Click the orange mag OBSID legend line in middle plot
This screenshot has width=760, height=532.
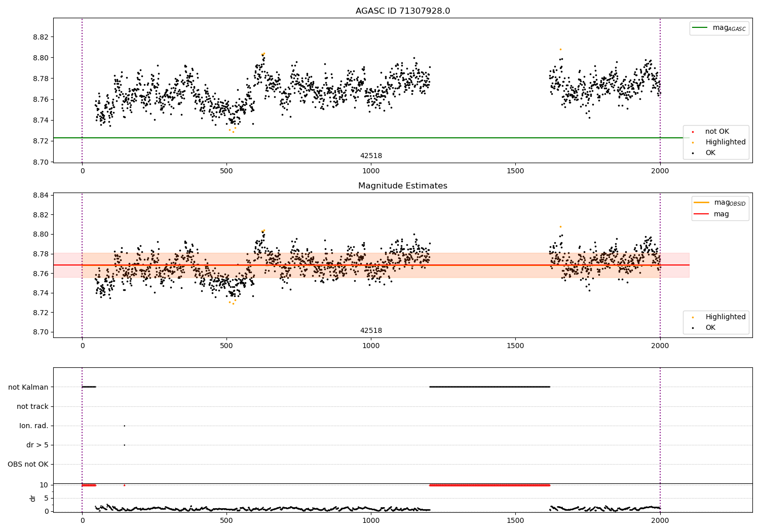701,203
